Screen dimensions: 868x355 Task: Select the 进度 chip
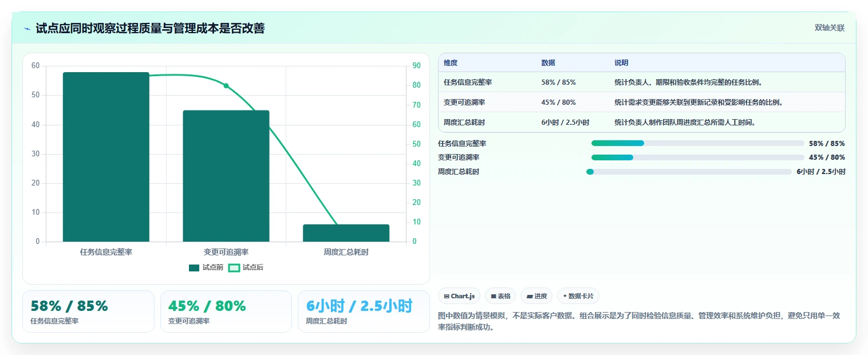coord(536,296)
